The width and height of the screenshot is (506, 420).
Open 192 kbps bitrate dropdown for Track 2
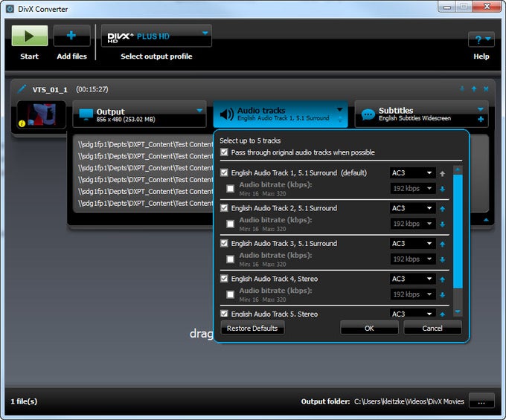point(412,224)
